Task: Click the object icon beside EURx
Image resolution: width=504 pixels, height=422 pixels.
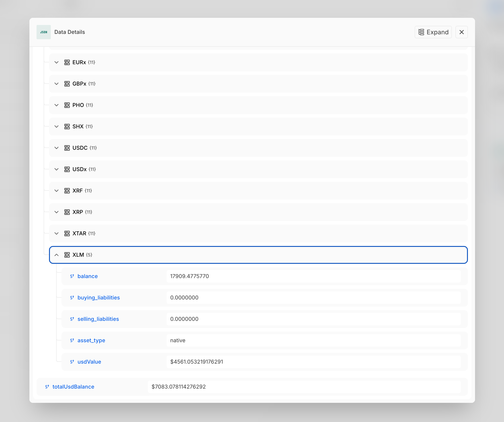Action: click(67, 62)
